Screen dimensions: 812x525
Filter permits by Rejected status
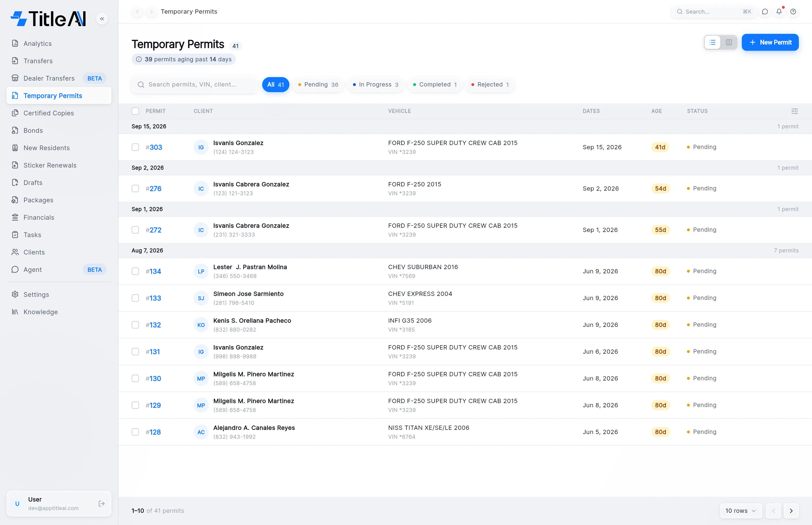point(490,85)
